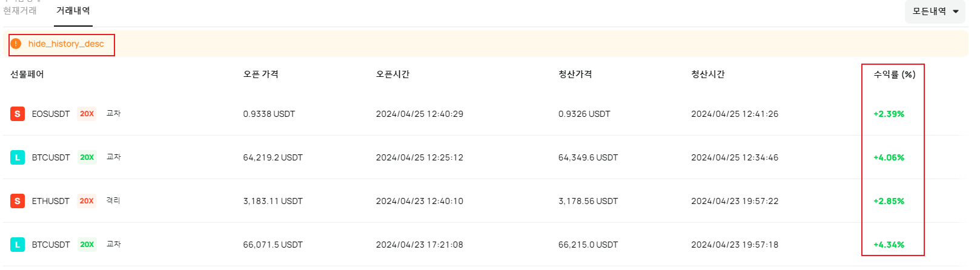Click the orange warning icon beside hide_history_desc
The image size is (980, 270).
pos(16,44)
